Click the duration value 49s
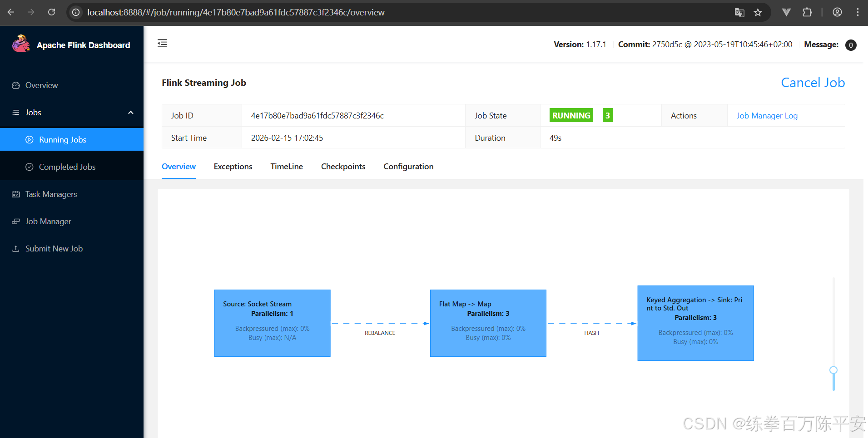This screenshot has width=868, height=438. click(x=555, y=138)
